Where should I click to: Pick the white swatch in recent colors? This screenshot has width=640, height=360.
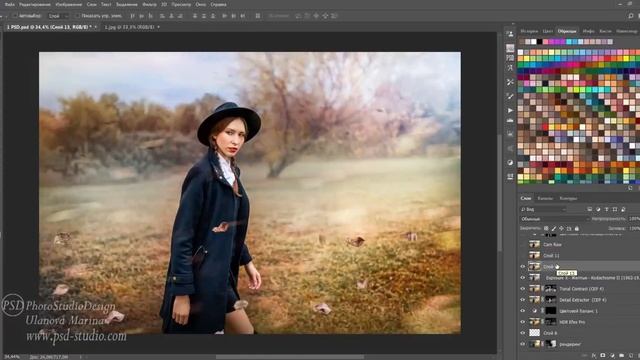533,42
